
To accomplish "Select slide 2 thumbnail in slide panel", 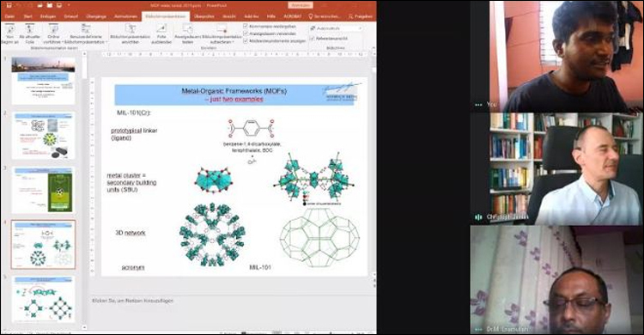I will (44, 136).
